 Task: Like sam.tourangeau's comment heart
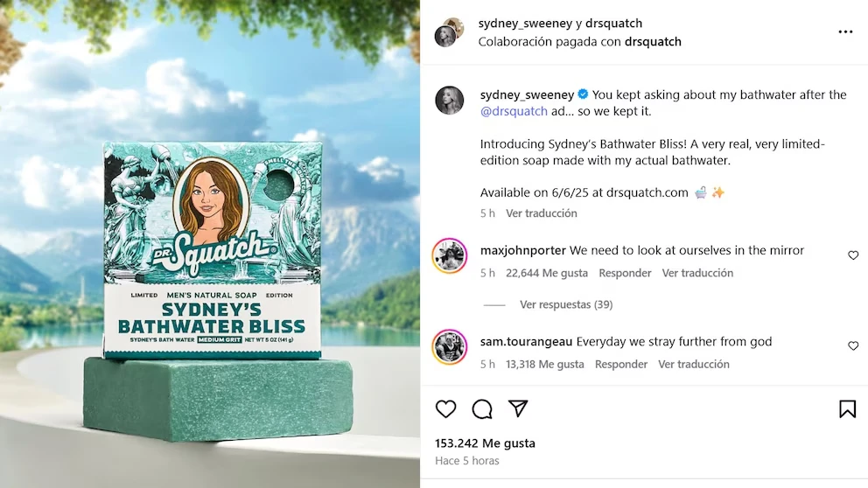(853, 345)
